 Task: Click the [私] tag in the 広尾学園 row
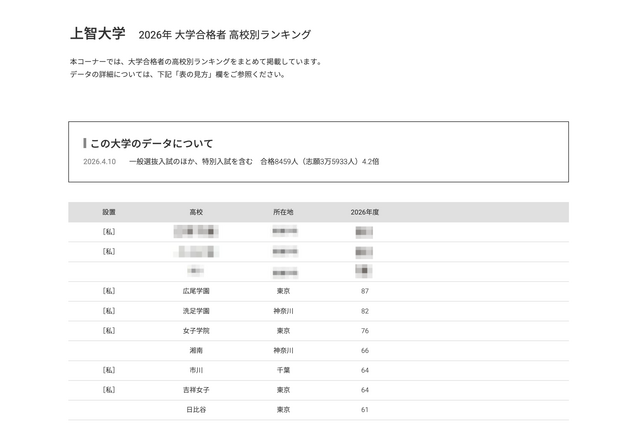[109, 291]
